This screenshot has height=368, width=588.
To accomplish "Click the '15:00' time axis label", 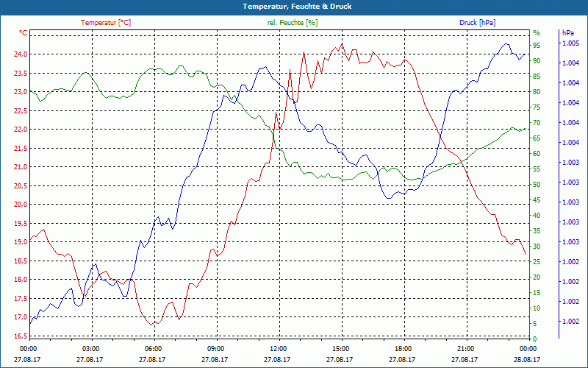I will [x=341, y=348].
